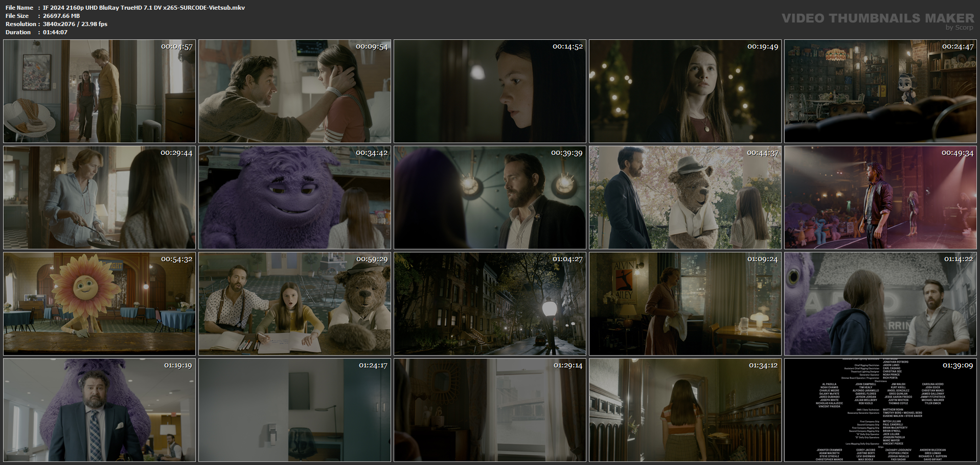Open thumbnail at timestamp 00:19:49
980x465 pixels.
coord(685,91)
